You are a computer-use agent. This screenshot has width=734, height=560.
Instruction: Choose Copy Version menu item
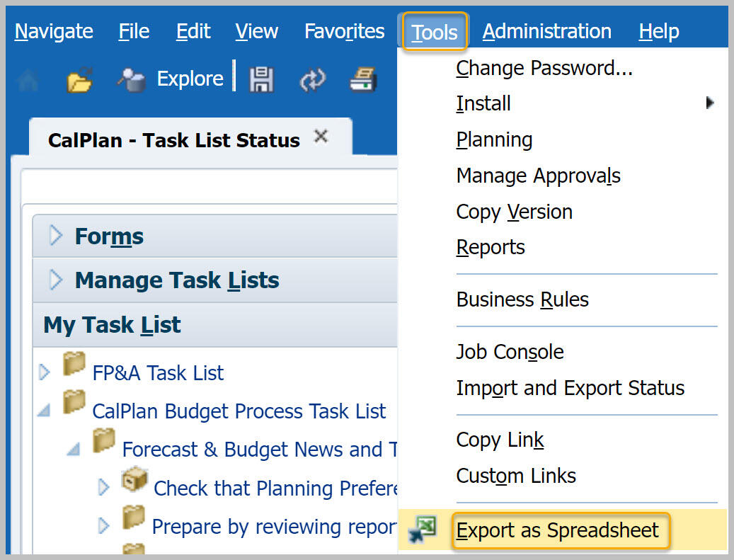515,212
